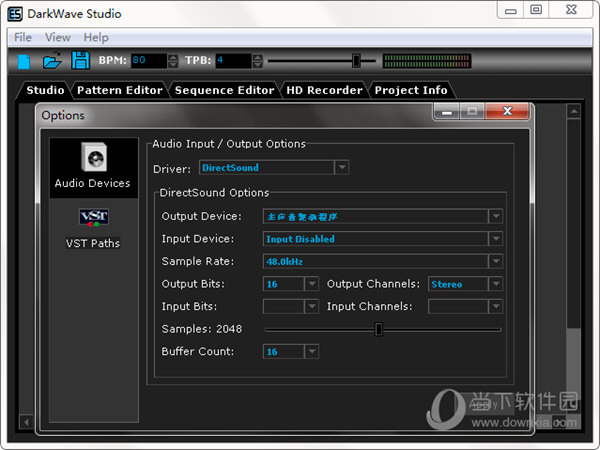
Task: Increase BPM with the up stepper arrow
Action: tap(173, 57)
